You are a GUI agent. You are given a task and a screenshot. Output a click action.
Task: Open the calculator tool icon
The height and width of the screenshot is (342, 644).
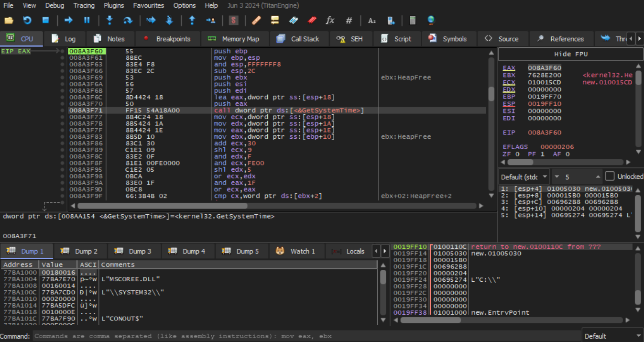pos(413,20)
